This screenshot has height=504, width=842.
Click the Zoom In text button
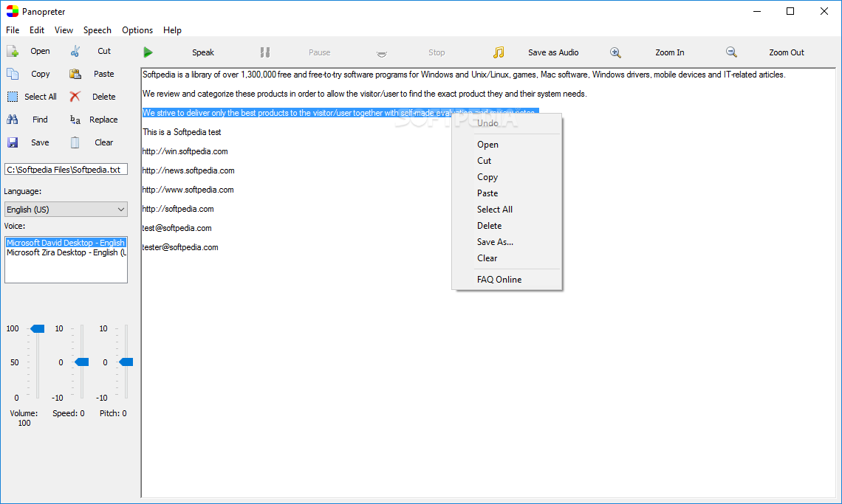tap(670, 52)
